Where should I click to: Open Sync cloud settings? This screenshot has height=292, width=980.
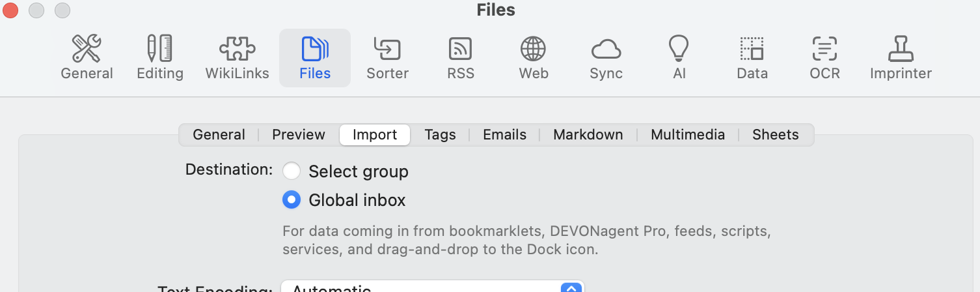(x=606, y=58)
